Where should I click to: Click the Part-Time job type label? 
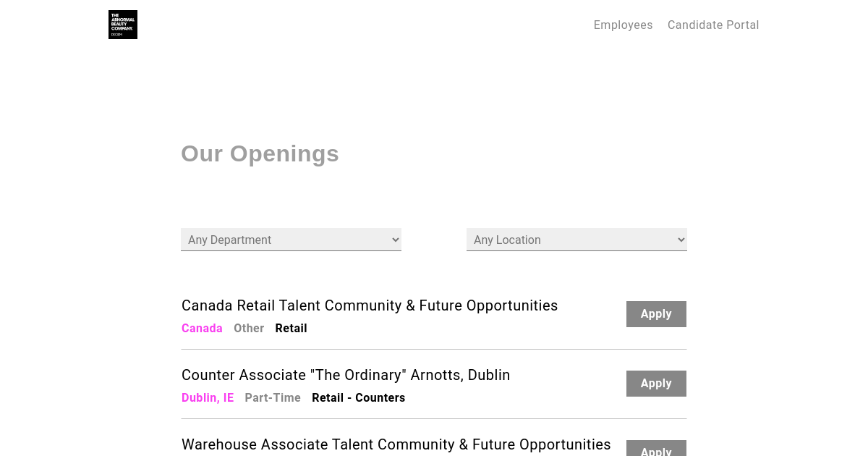(x=273, y=398)
